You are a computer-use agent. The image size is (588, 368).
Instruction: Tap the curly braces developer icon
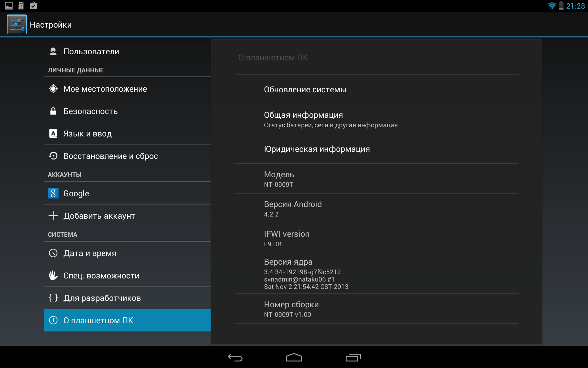53,298
